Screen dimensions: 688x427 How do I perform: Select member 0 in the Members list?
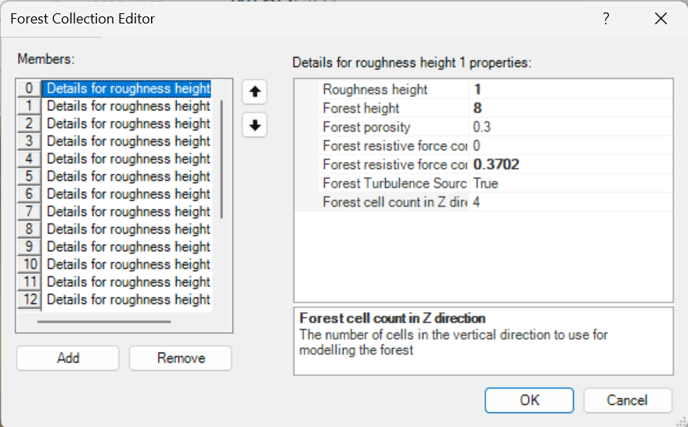(128, 88)
